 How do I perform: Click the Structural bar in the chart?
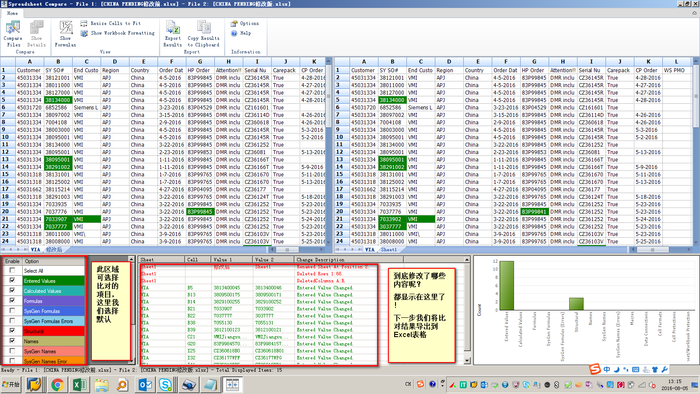[576, 304]
